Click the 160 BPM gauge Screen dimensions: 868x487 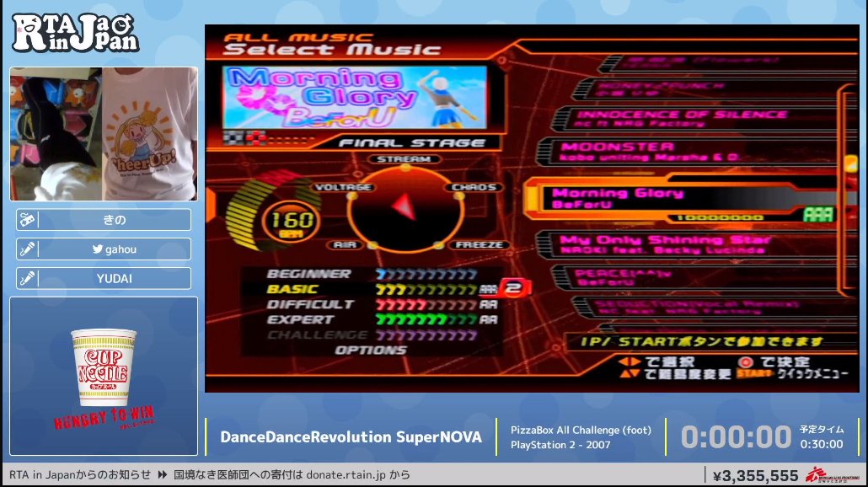coord(291,222)
